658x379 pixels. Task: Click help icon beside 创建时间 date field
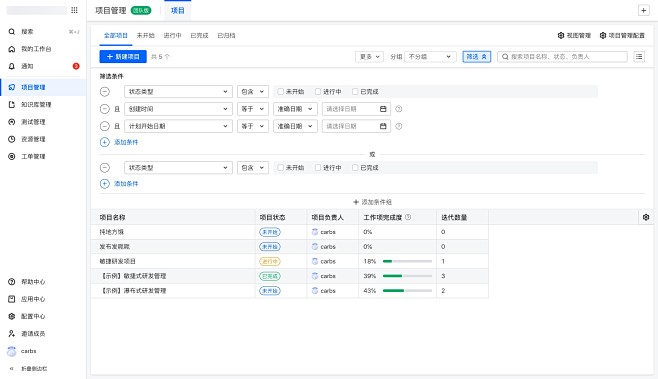(x=399, y=109)
